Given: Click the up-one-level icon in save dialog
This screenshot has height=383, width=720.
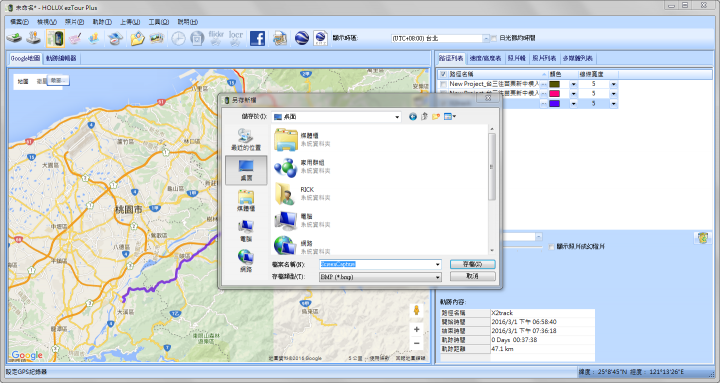Looking at the screenshot, I should click(x=424, y=117).
